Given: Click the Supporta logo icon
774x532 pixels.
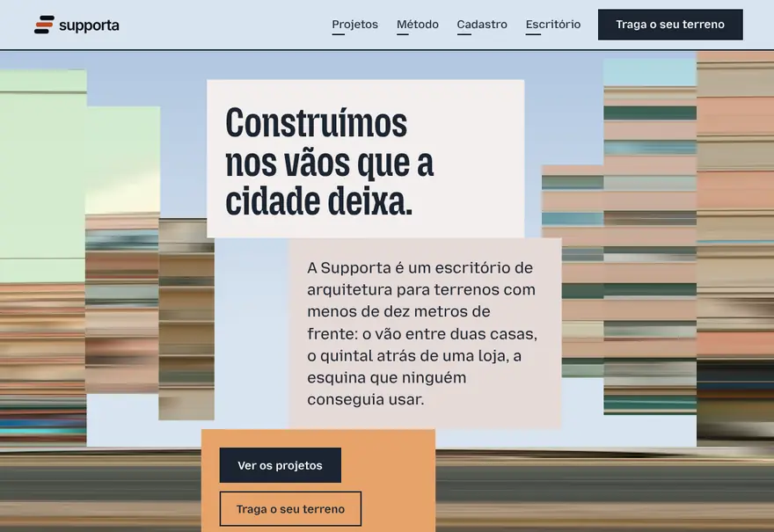Looking at the screenshot, I should tap(44, 25).
